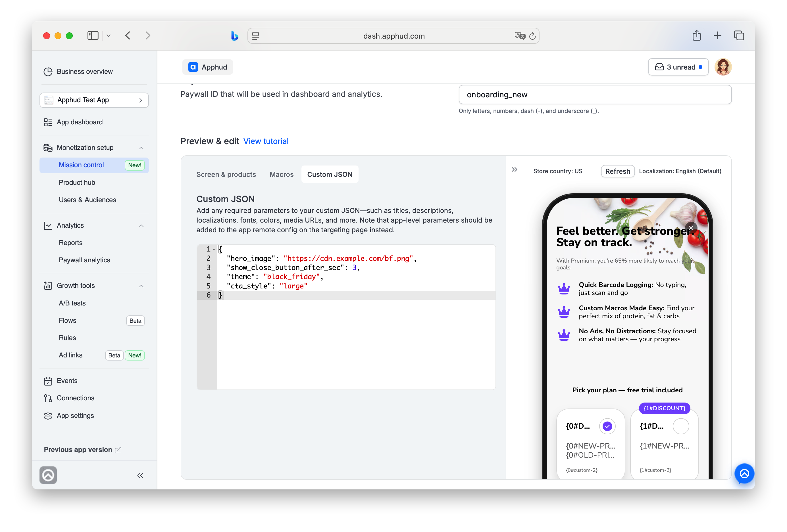This screenshot has width=787, height=532.
Task: Close the paywall preview with X
Action: 691,227
